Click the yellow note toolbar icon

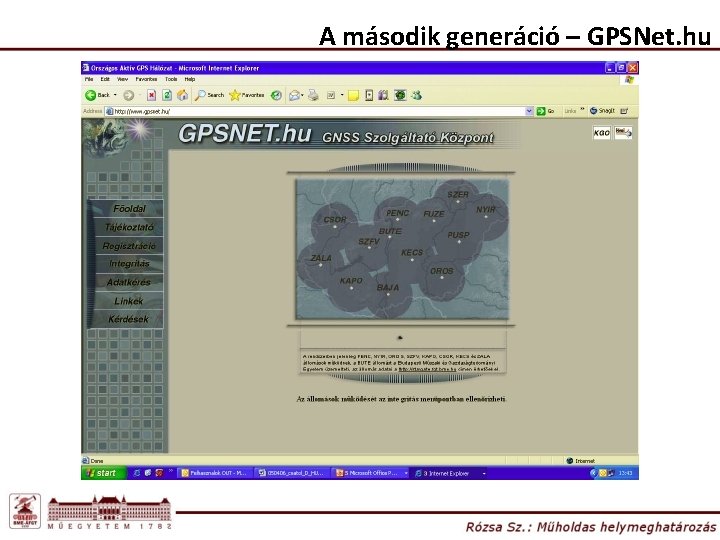pyautogui.click(x=353, y=96)
